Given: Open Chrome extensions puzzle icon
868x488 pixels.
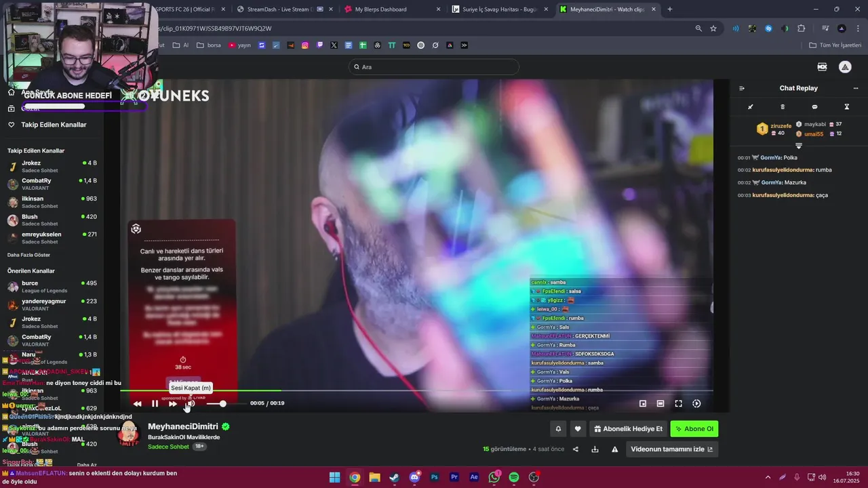Looking at the screenshot, I should click(x=802, y=28).
